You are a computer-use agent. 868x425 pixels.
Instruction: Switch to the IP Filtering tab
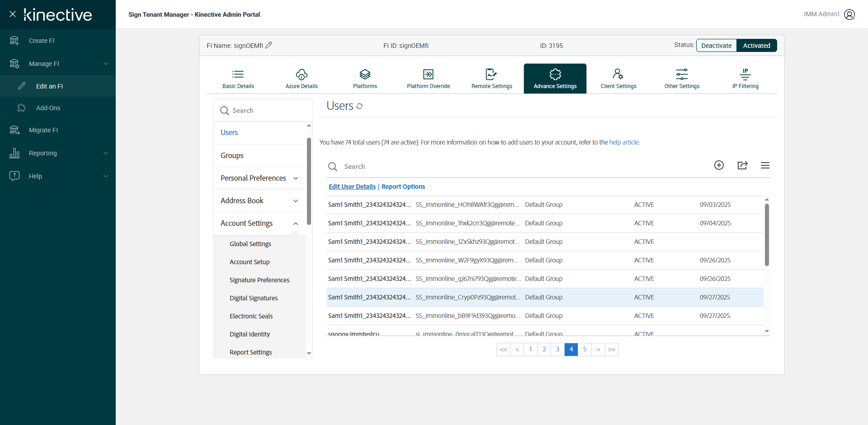pos(745,79)
